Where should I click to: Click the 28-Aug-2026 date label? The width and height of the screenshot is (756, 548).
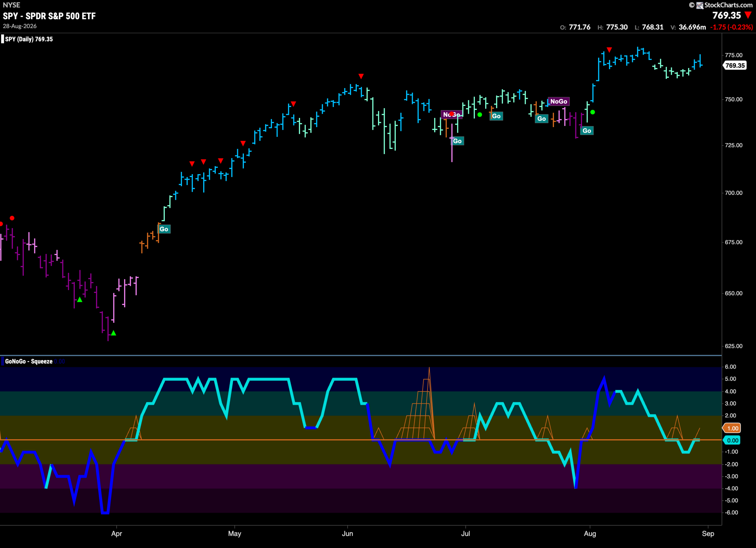tap(20, 26)
